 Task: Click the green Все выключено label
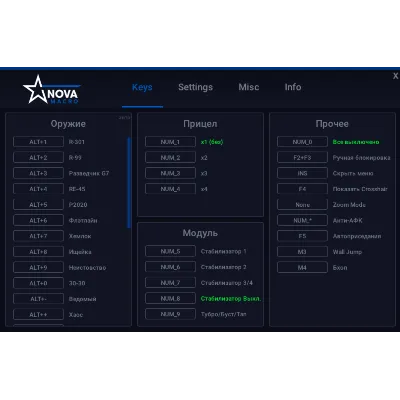pyautogui.click(x=356, y=142)
